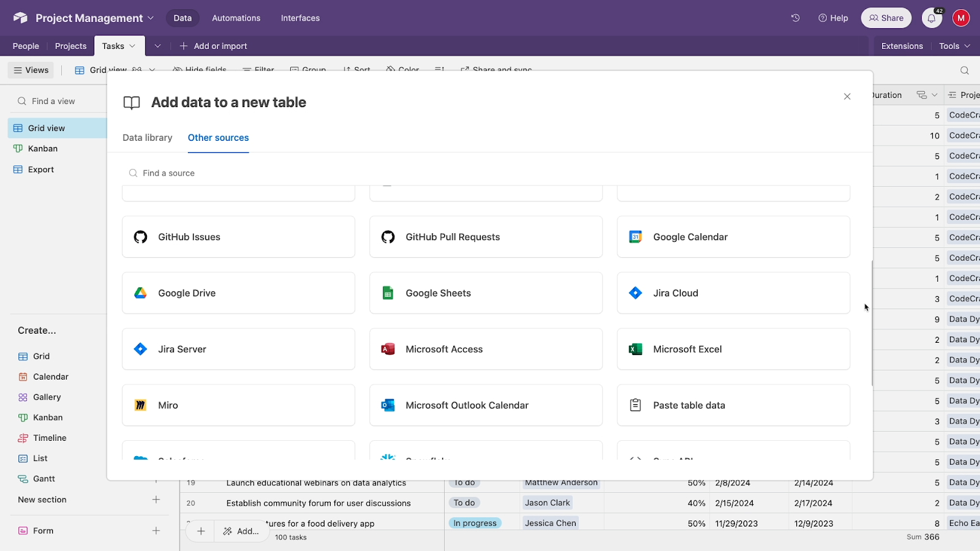Viewport: 980px width, 551px height.
Task: Open base history clock icon
Action: 795,18
